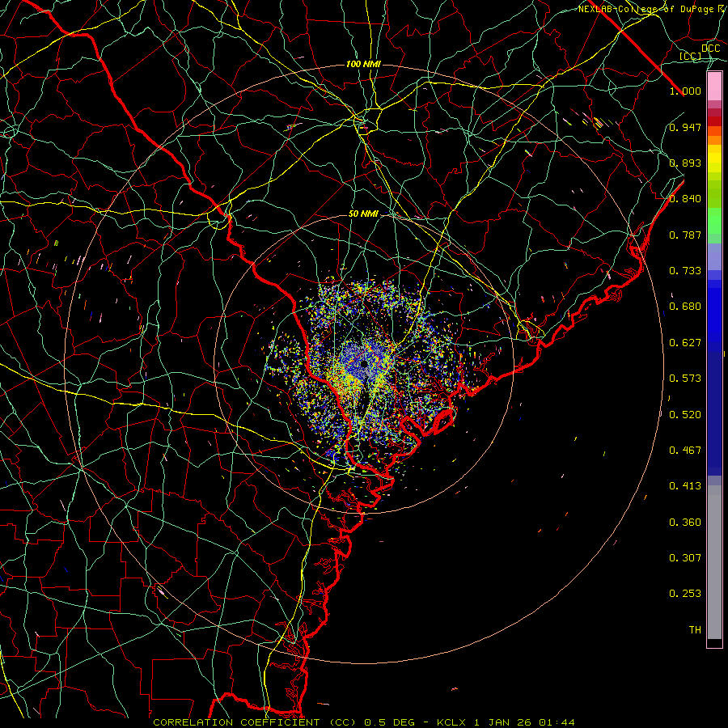Click the 50 NMI range ring label
Viewport: 728px width, 728px height.
pyautogui.click(x=363, y=214)
